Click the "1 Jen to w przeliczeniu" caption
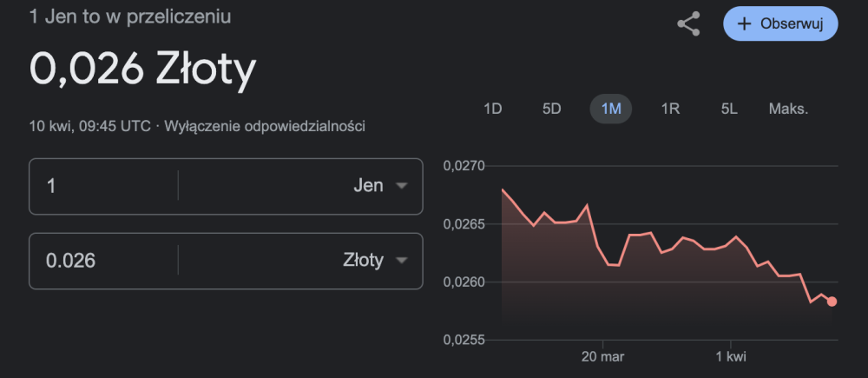 tap(130, 17)
